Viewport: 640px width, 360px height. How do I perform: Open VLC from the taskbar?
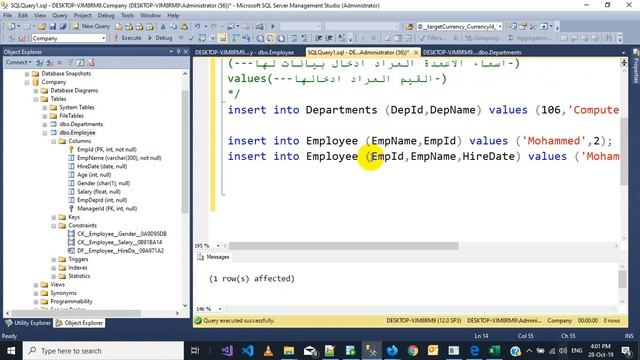268,351
